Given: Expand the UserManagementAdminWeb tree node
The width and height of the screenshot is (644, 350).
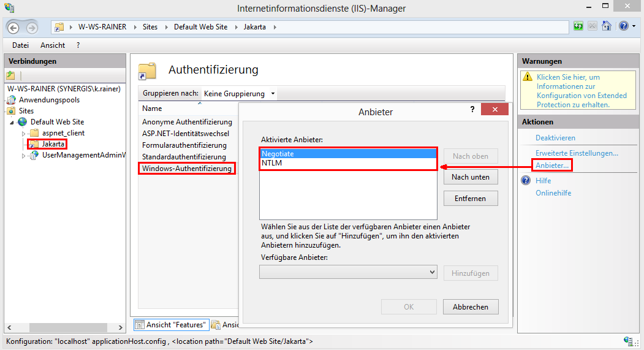Looking at the screenshot, I should coord(24,156).
